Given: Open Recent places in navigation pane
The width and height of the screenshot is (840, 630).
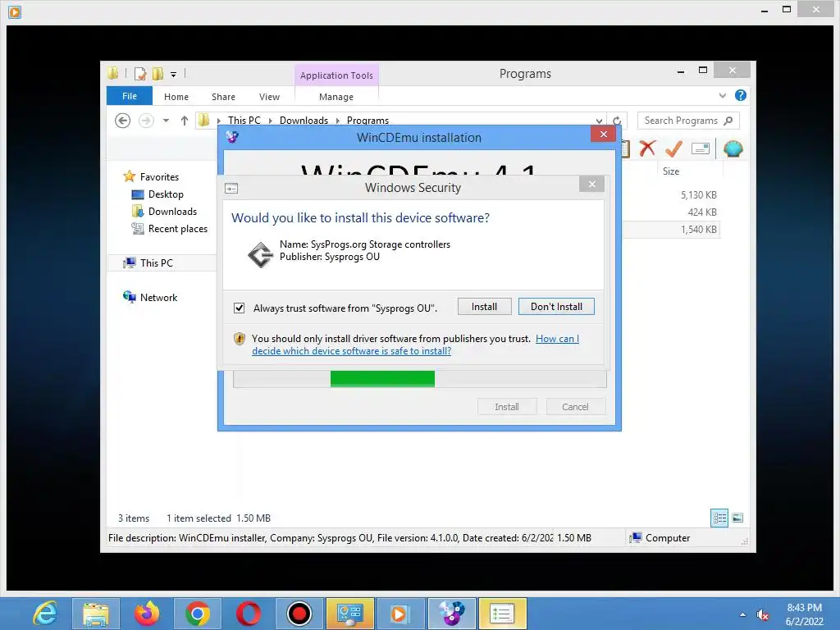Looking at the screenshot, I should click(177, 229).
